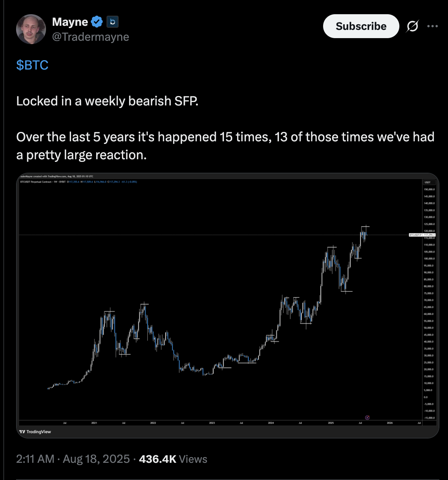
Task: Open the $BTC cashtag link
Action: coord(32,65)
